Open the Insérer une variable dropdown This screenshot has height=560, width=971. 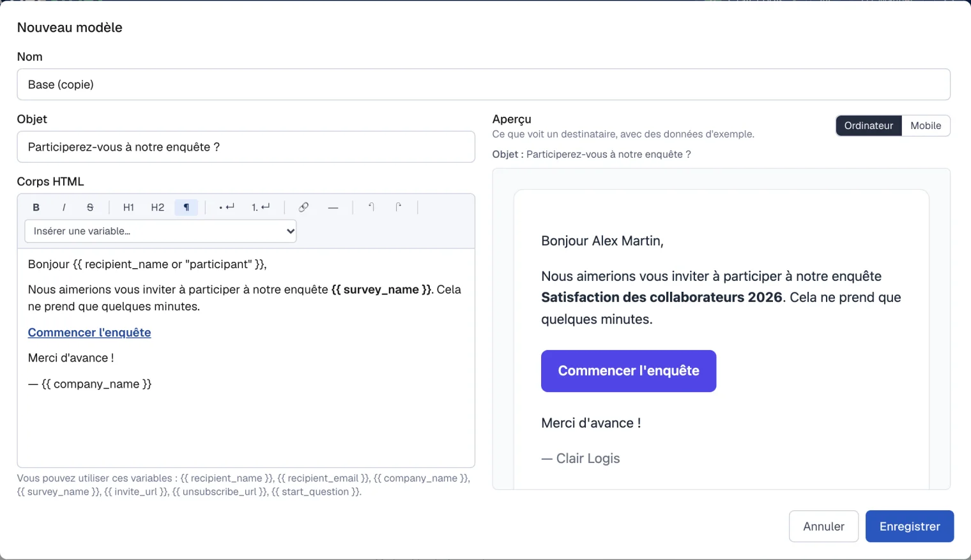[160, 231]
